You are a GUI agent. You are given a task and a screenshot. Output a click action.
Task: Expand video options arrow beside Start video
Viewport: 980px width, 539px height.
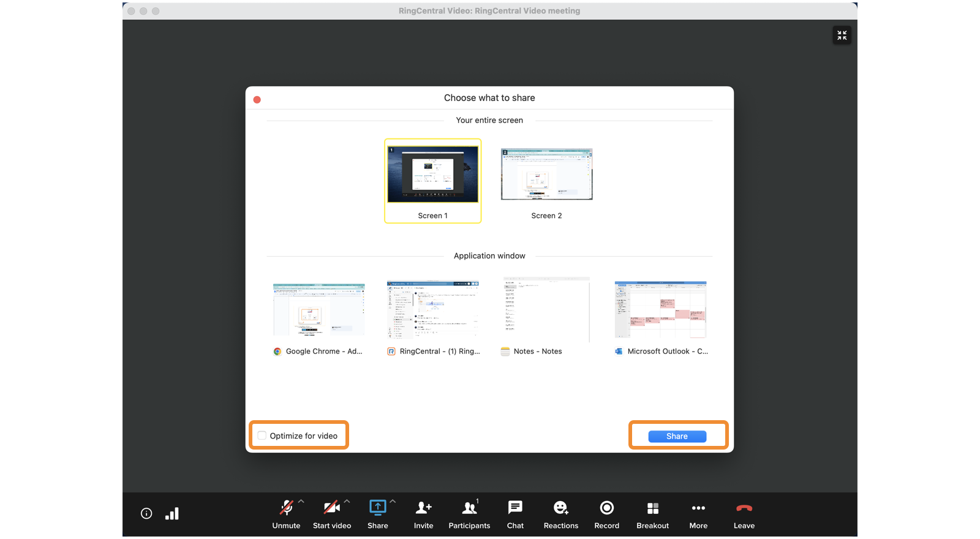347,501
